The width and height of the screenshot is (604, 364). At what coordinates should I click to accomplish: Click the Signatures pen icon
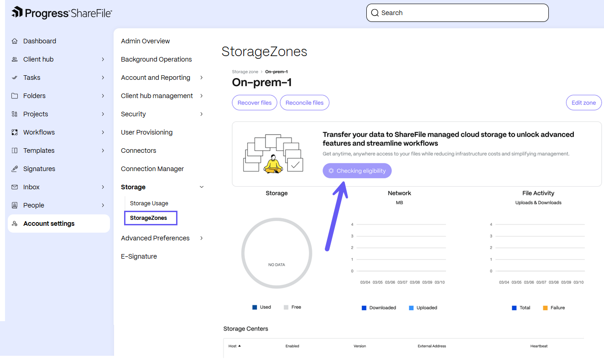pos(15,169)
